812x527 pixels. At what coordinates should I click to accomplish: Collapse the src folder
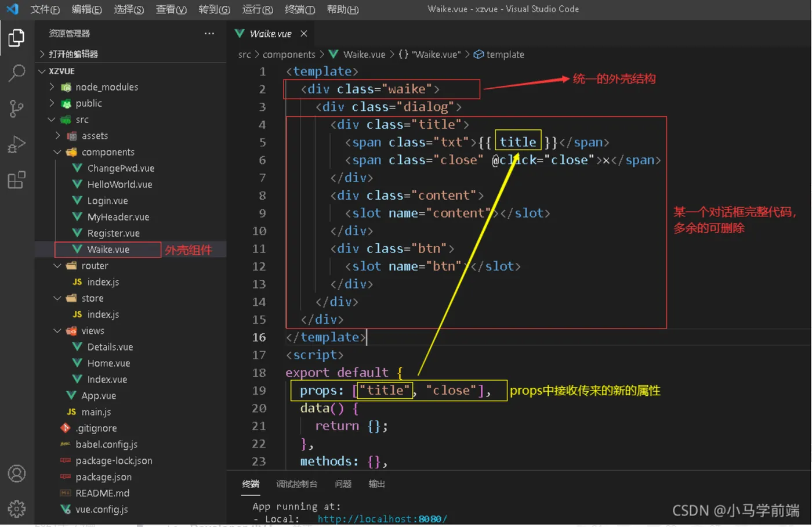click(52, 119)
